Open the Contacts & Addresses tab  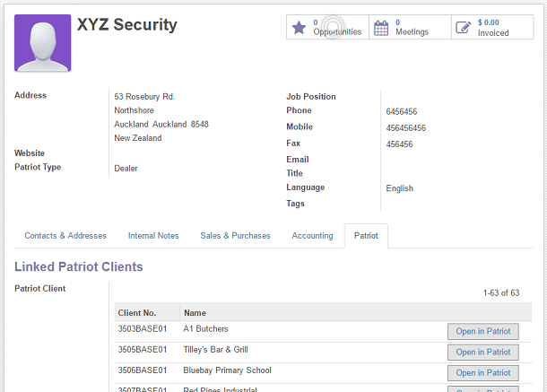point(65,236)
